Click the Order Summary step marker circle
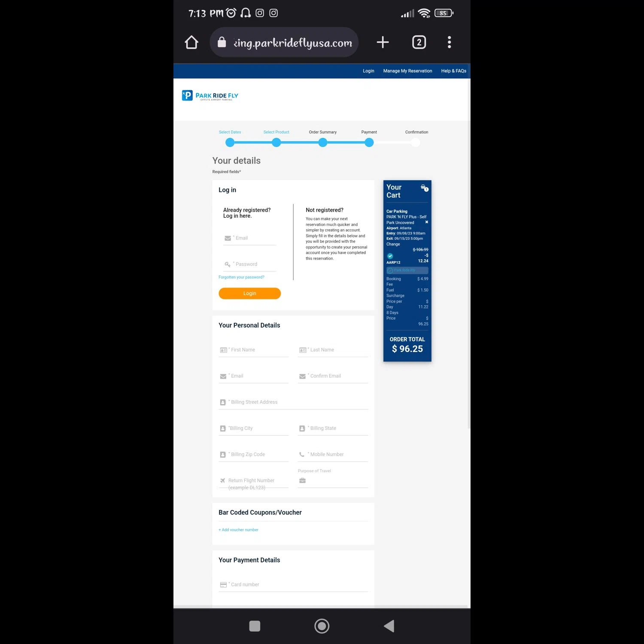The width and height of the screenshot is (644, 644). coord(323,143)
